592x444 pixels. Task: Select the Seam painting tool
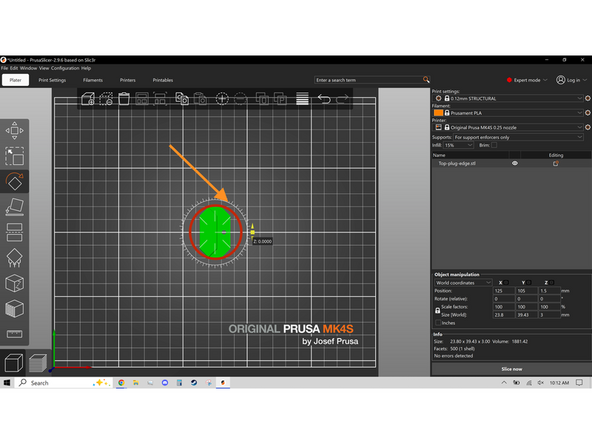point(14,283)
